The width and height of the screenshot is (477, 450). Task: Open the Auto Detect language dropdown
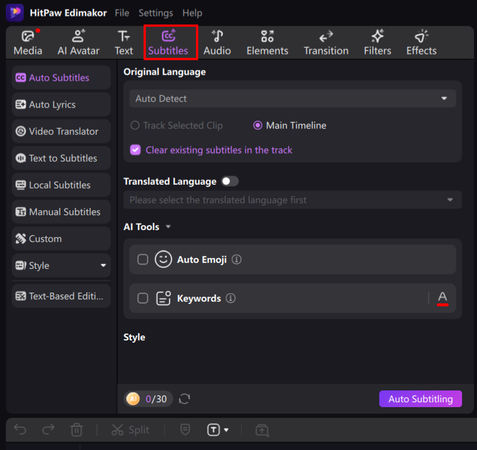click(293, 99)
